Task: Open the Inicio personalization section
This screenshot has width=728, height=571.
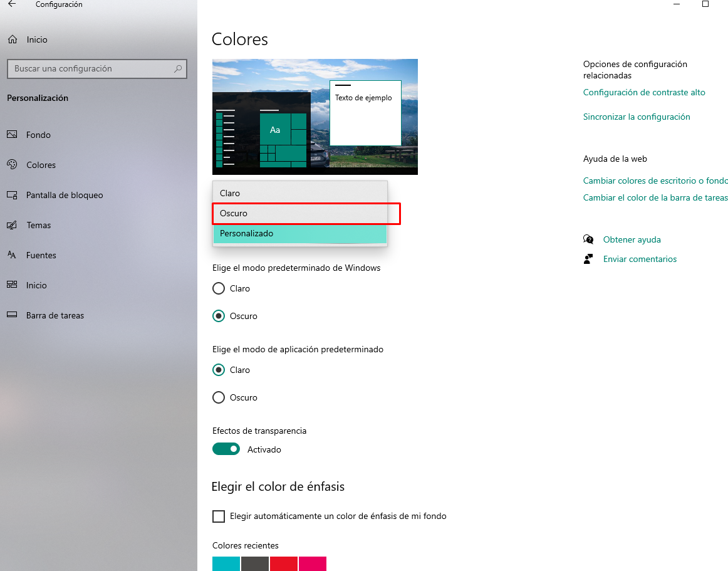Action: point(36,285)
